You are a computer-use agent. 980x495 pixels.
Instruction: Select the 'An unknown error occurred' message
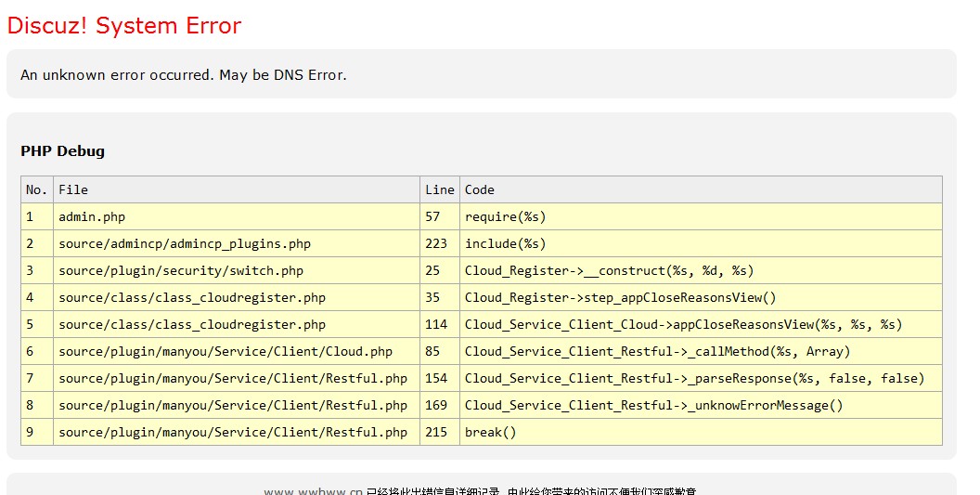(x=183, y=74)
